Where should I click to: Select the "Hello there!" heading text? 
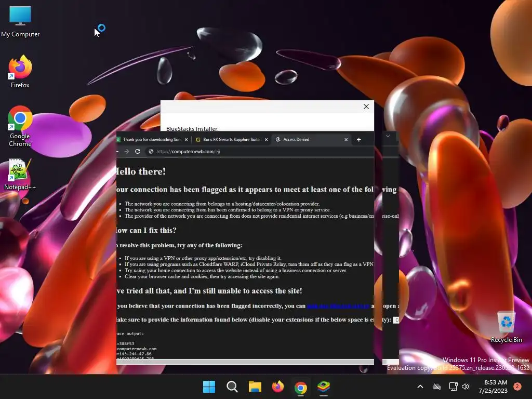coord(141,171)
